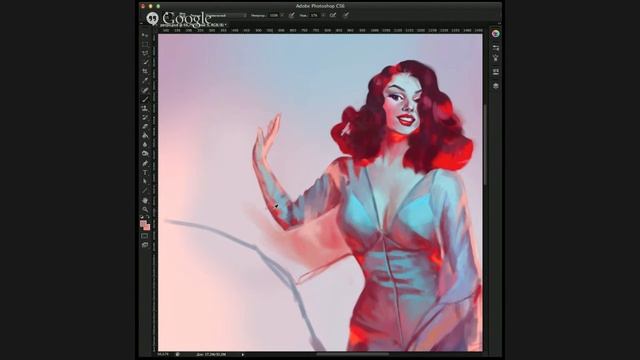Open the background color picker
Viewport: 640px width, 360px height.
pyautogui.click(x=147, y=227)
